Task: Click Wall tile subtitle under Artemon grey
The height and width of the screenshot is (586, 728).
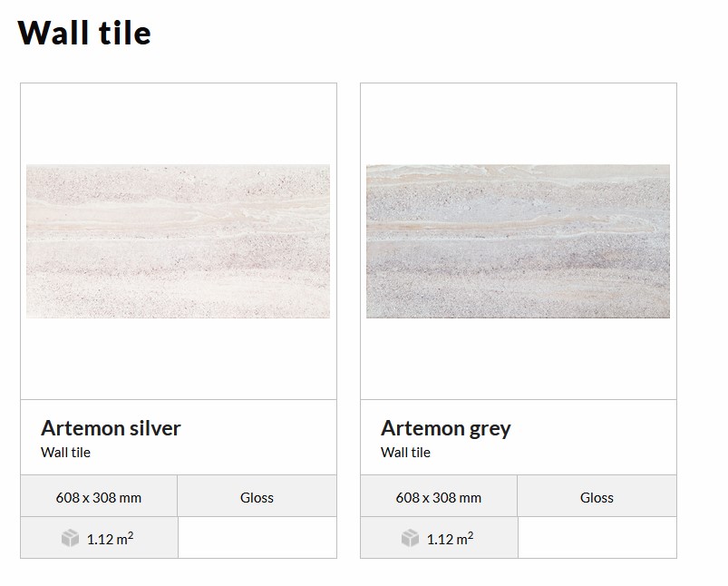Action: (x=405, y=453)
